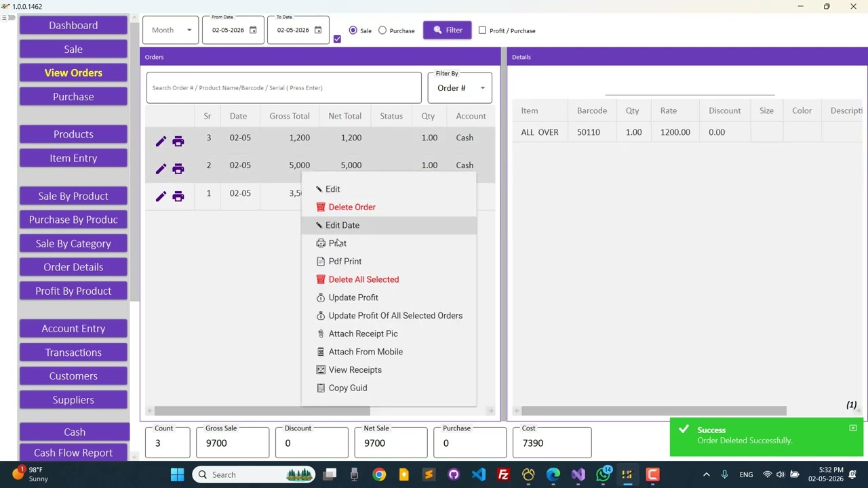Close the Success notification
This screenshot has width=868, height=488.
coord(853,428)
